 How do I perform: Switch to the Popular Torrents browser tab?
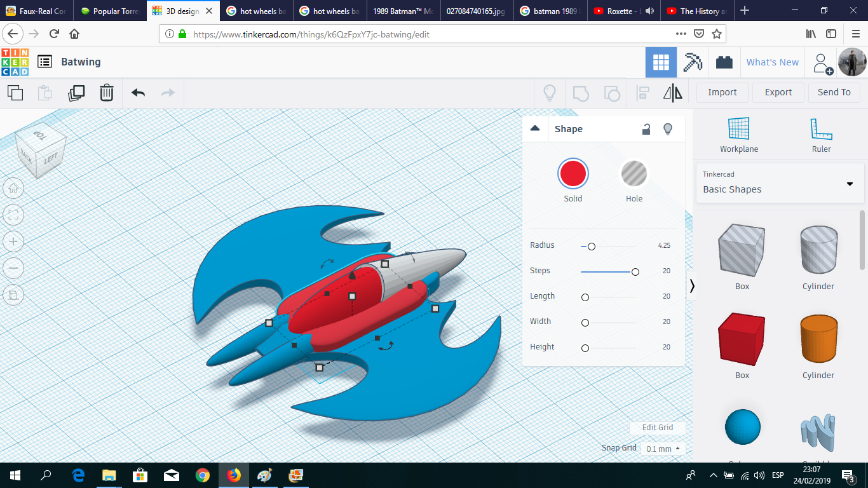coord(110,11)
